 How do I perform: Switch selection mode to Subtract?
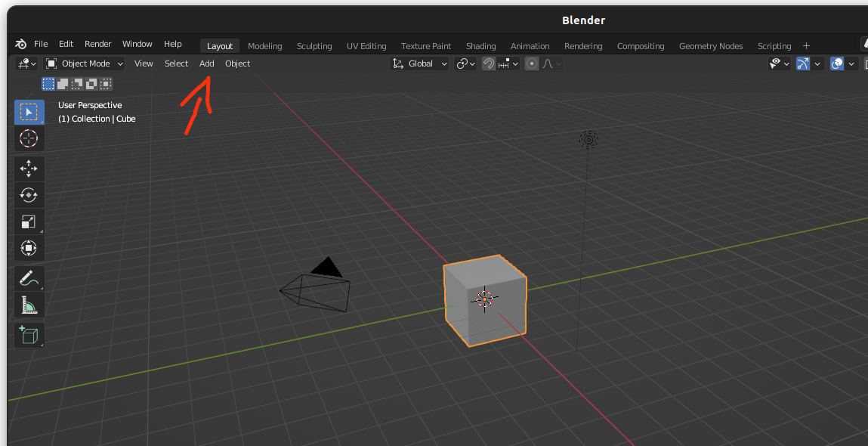coord(77,84)
